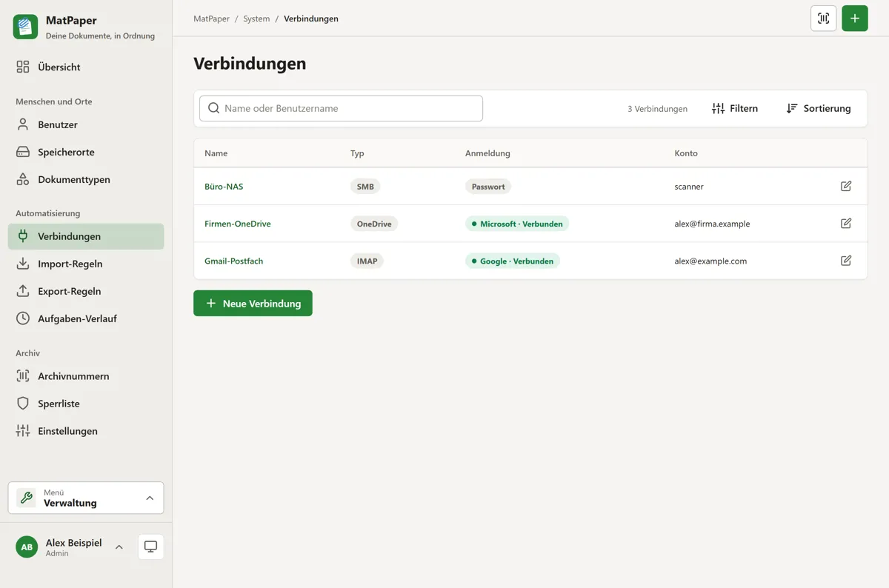Open the Büro-NAS connection link
The image size is (889, 588).
pyautogui.click(x=224, y=187)
